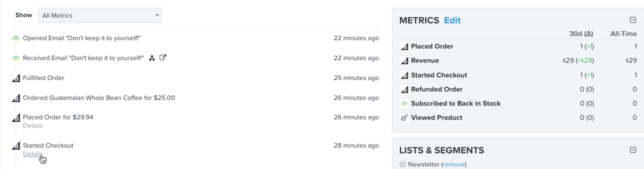Collapse the Metrics panel
Image resolution: width=644 pixels, height=169 pixels.
[x=633, y=20]
